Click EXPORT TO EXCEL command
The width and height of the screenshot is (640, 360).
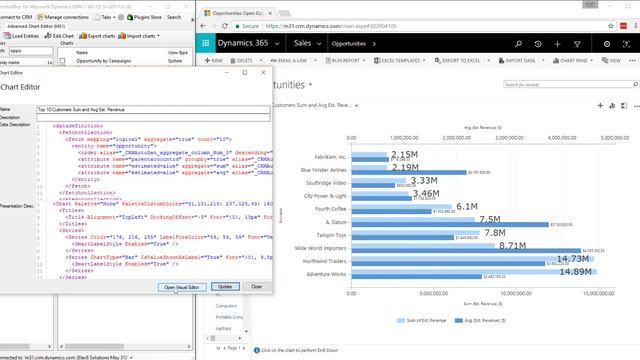pos(457,60)
